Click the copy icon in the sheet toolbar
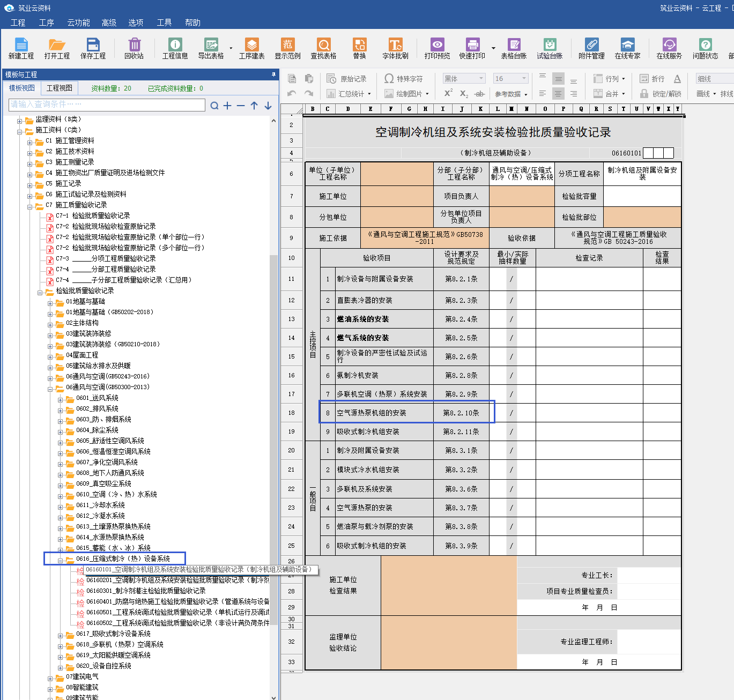This screenshot has width=734, height=700. click(x=292, y=79)
